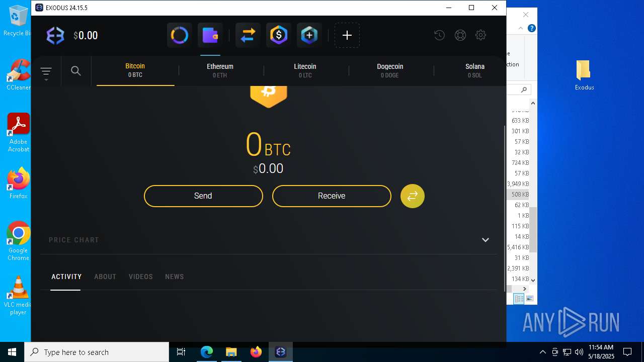This screenshot has width=644, height=362.
Task: Open the Exchange arrows icon
Action: (248, 35)
